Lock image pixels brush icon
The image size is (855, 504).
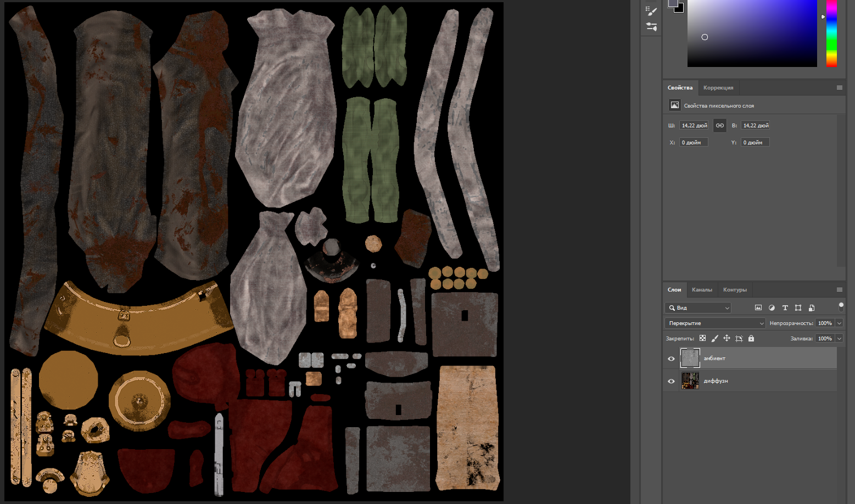point(714,338)
